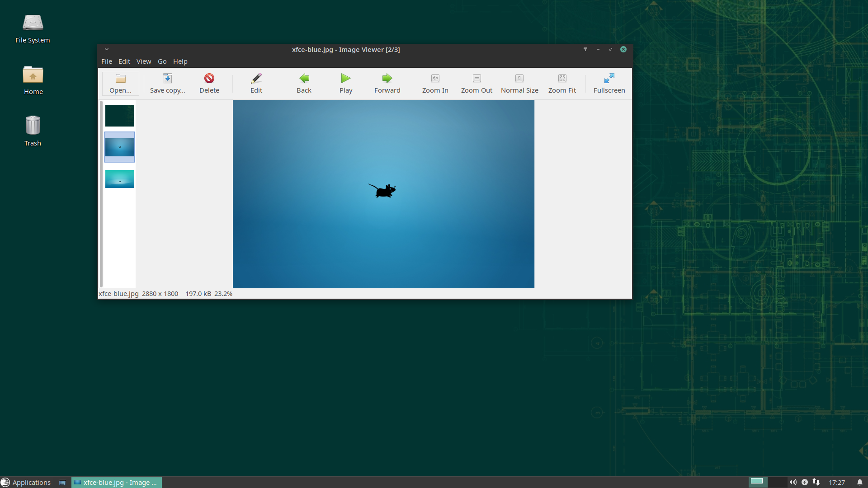Click the volume icon in system tray
868x488 pixels.
793,482
